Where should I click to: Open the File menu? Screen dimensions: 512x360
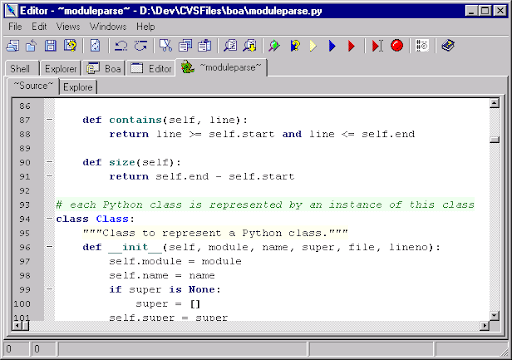(15, 27)
